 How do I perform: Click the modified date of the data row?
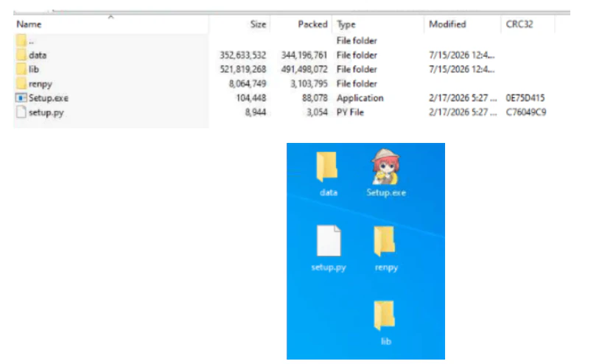coord(461,55)
